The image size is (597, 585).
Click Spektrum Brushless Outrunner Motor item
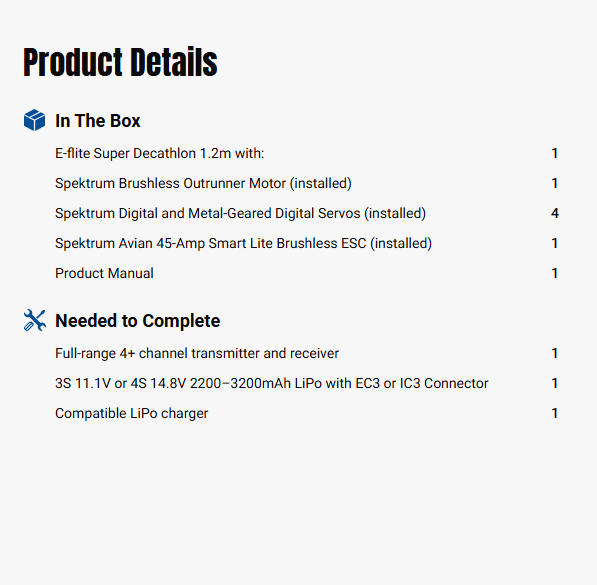tap(203, 184)
